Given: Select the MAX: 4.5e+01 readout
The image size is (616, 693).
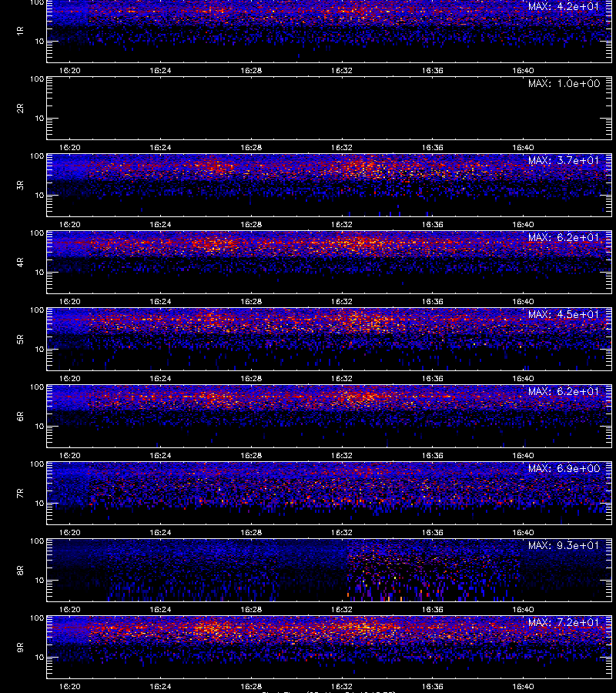Looking at the screenshot, I should click(x=564, y=315).
